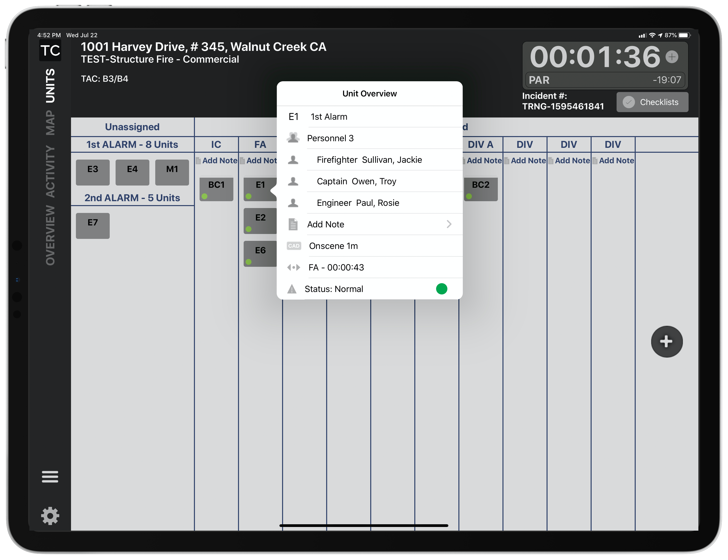Toggle Status Normal green indicator
Image resolution: width=728 pixels, height=560 pixels.
pyautogui.click(x=442, y=288)
